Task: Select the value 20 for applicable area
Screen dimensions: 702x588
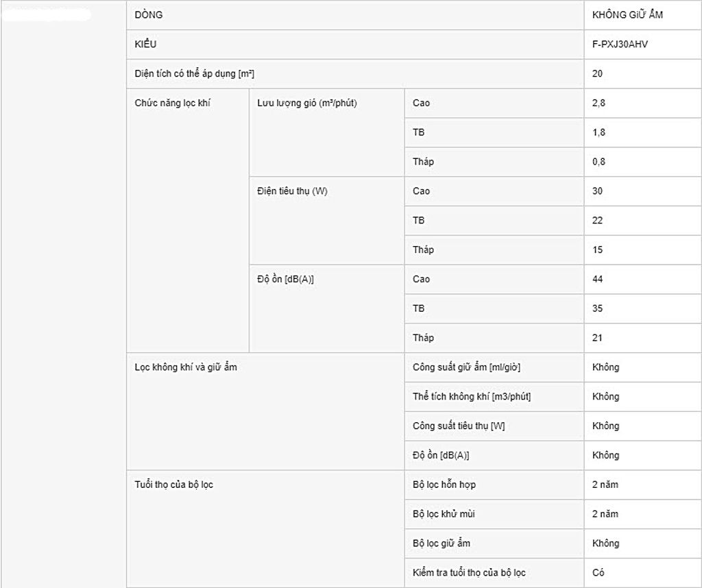Action: [x=642, y=74]
